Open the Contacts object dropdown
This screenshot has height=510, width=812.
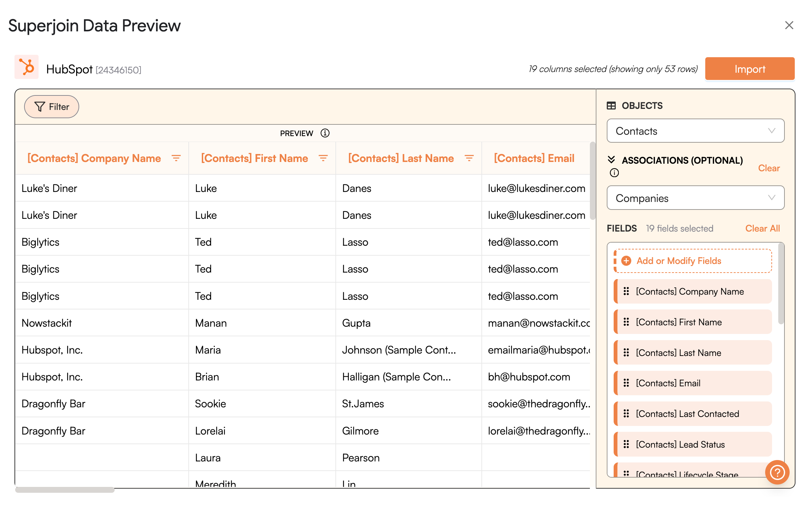(695, 131)
